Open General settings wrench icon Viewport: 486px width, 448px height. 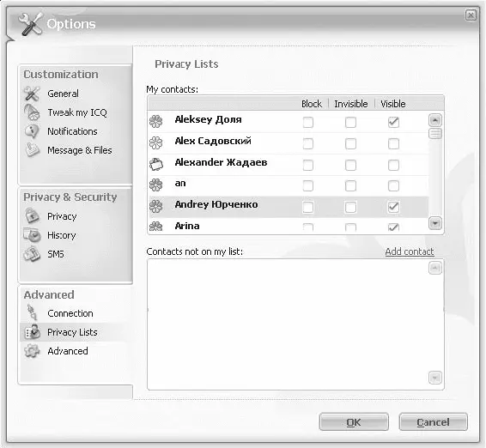(x=32, y=94)
